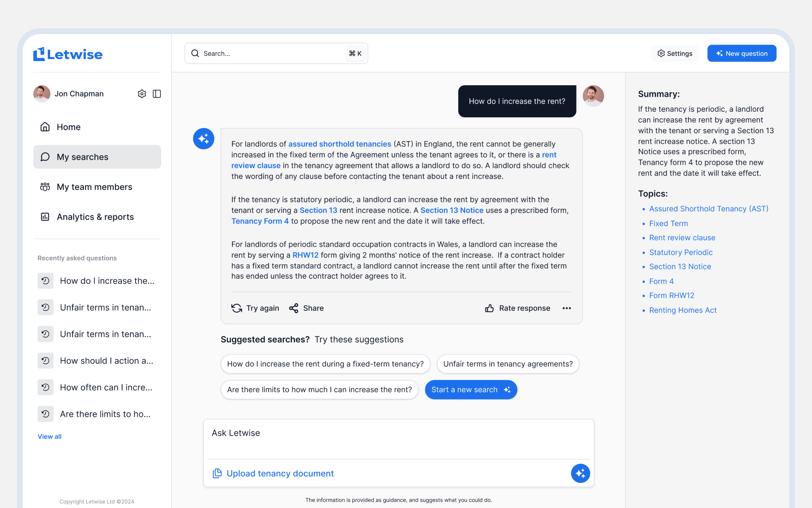Screen dimensions: 812x508
Task: Open Analytics & reports
Action: [97, 217]
